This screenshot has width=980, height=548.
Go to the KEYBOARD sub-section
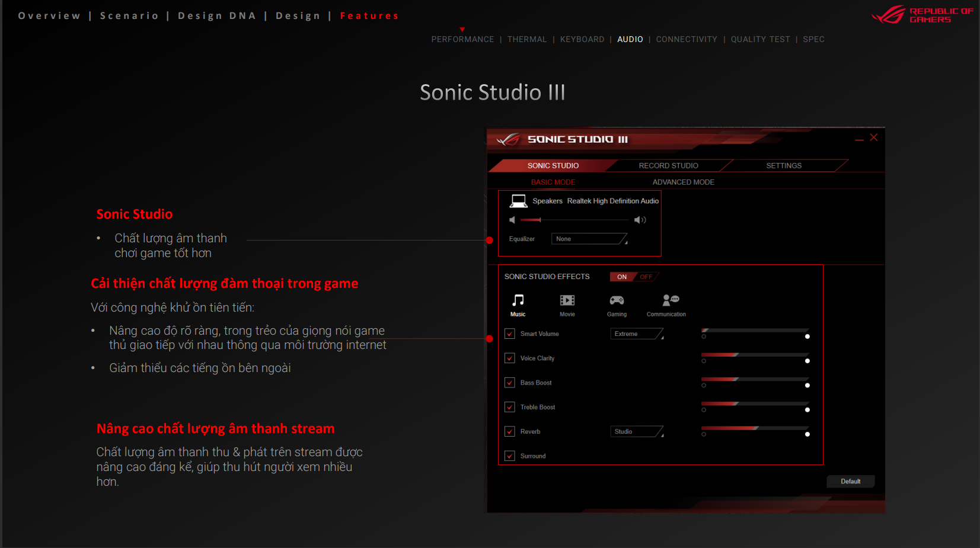coord(582,40)
